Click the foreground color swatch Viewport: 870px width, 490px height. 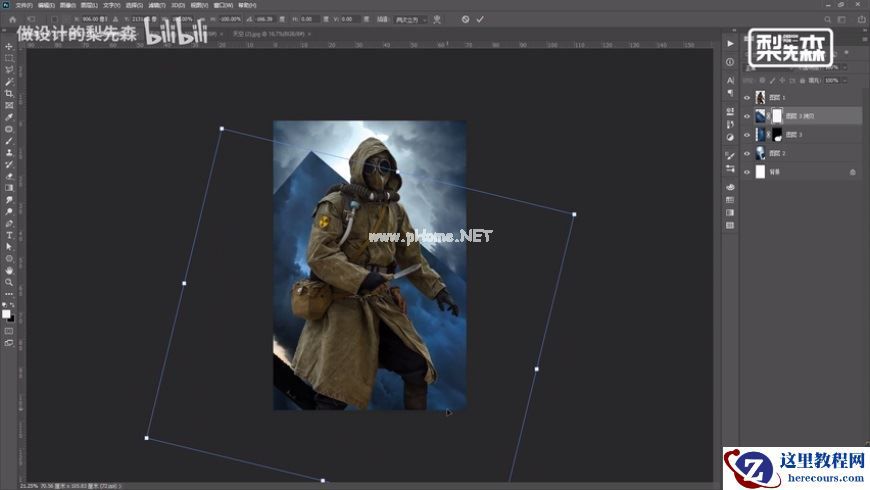click(6, 314)
